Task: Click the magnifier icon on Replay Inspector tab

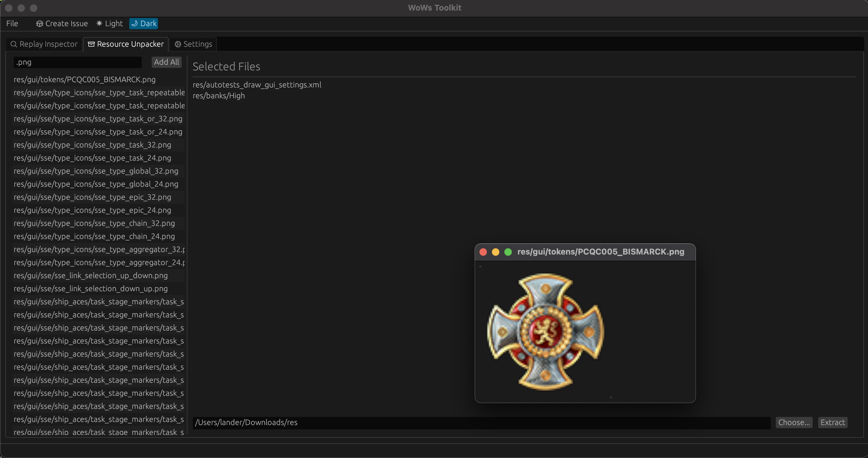Action: pyautogui.click(x=14, y=44)
